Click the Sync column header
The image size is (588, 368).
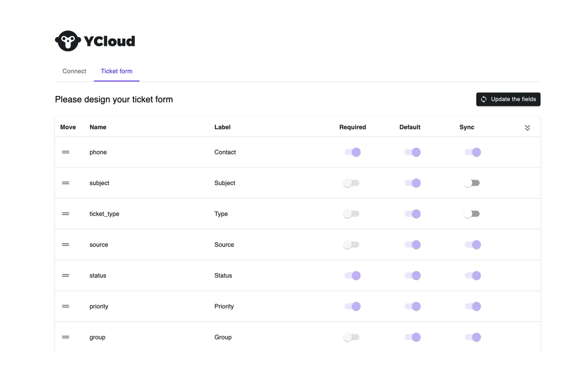pyautogui.click(x=467, y=127)
